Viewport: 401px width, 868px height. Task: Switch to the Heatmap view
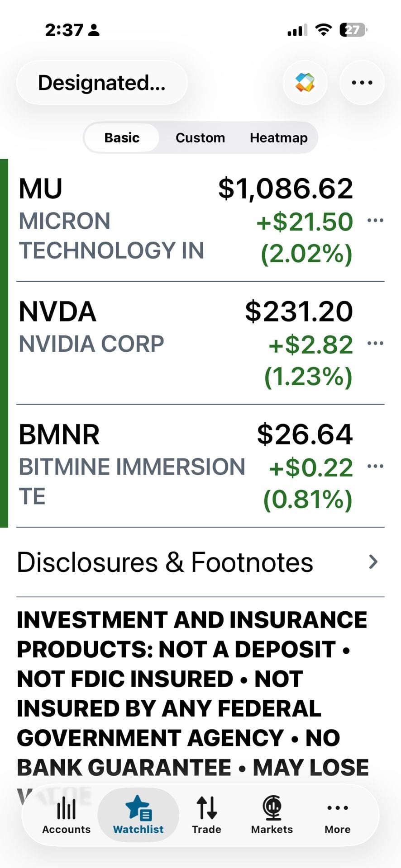tap(279, 138)
